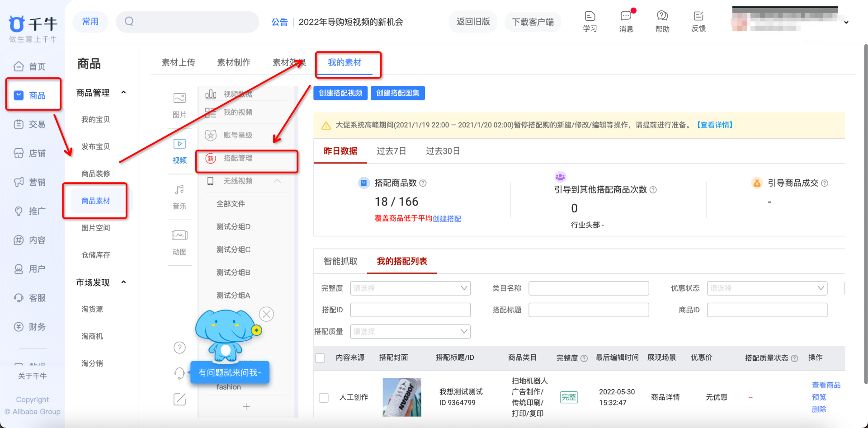868x428 pixels.
Task: Click the search magnifier icon
Action: (x=129, y=21)
